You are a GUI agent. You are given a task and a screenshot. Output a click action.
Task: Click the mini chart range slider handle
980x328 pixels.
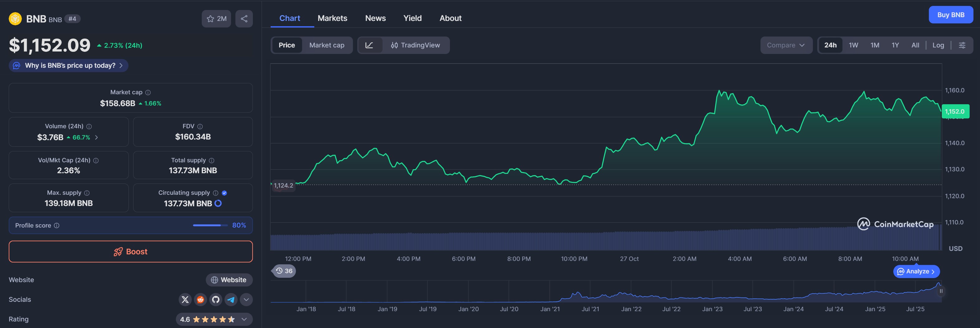(941, 291)
